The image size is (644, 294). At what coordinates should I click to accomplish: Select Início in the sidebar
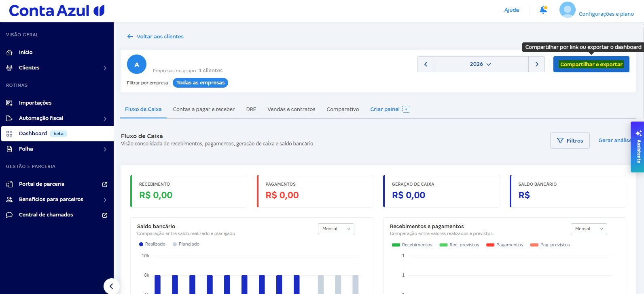57,52
